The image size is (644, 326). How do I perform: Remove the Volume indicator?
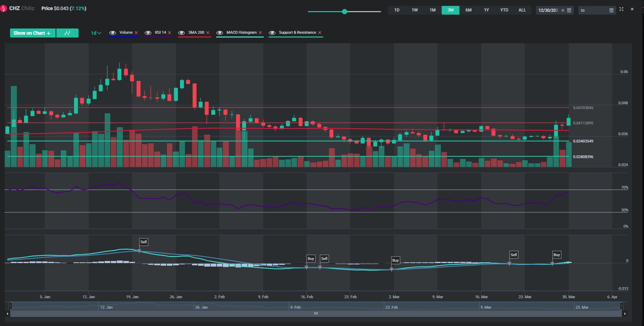[136, 33]
